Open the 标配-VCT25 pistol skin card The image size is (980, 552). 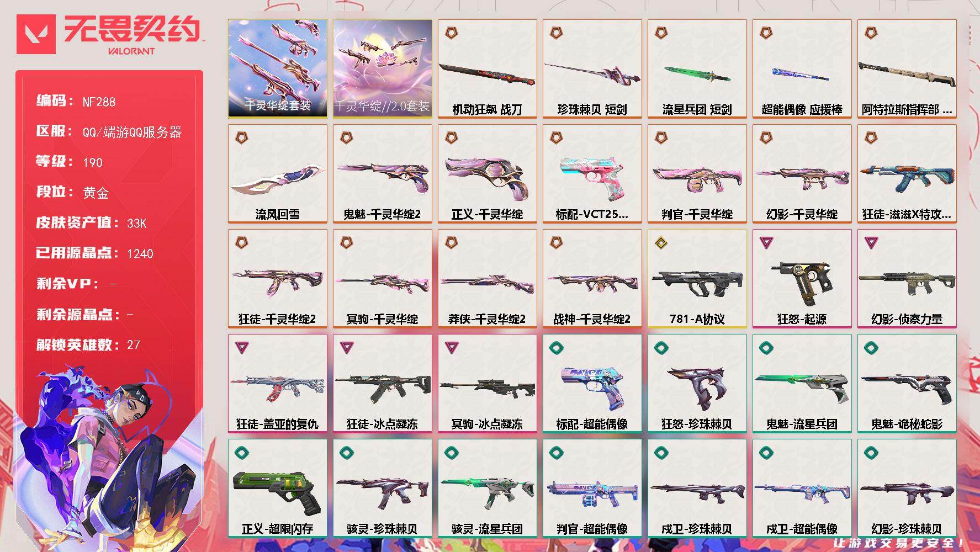click(x=592, y=174)
